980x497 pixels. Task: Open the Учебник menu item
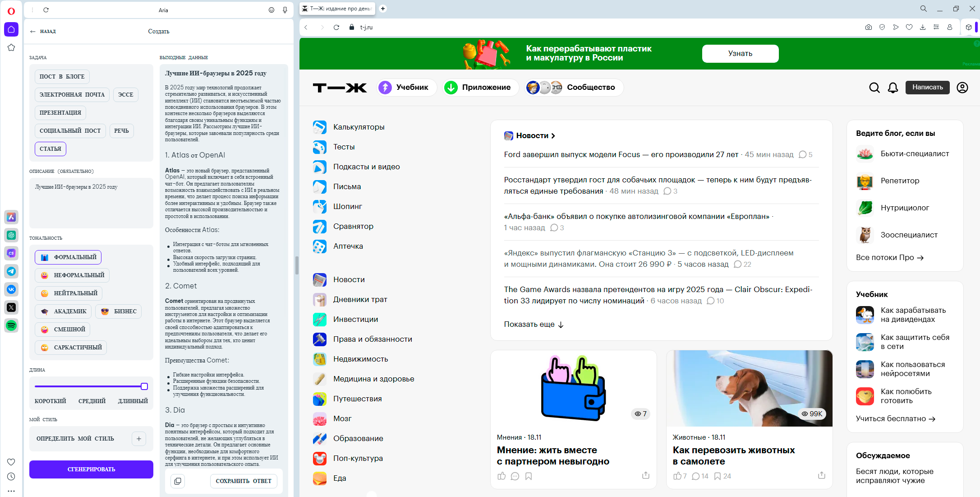click(407, 88)
